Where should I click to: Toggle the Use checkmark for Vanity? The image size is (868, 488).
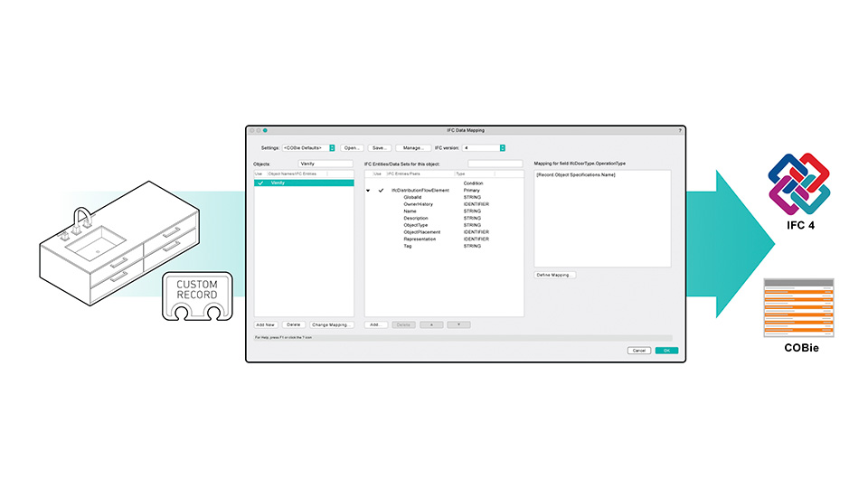click(260, 183)
